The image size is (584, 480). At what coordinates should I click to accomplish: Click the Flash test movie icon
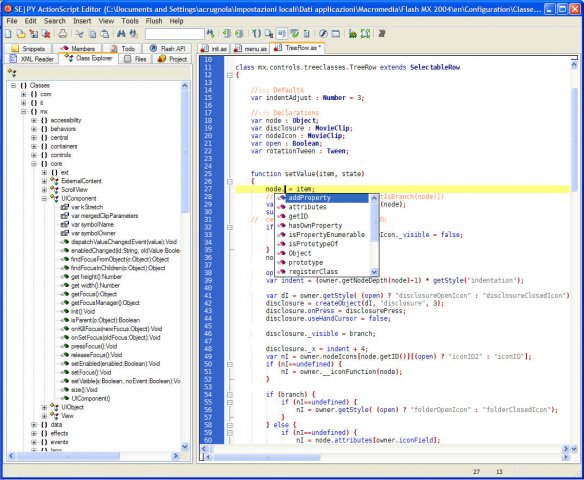pos(323,34)
